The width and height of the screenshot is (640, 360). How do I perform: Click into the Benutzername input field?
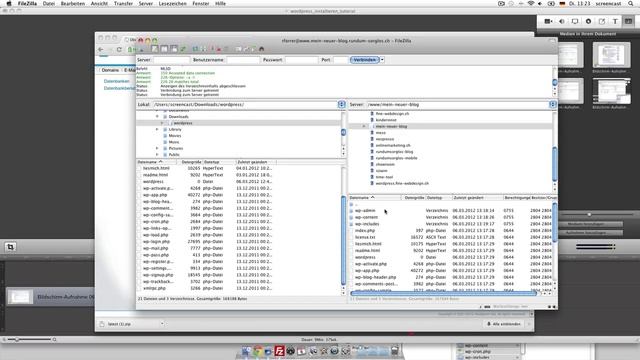[x=243, y=60]
